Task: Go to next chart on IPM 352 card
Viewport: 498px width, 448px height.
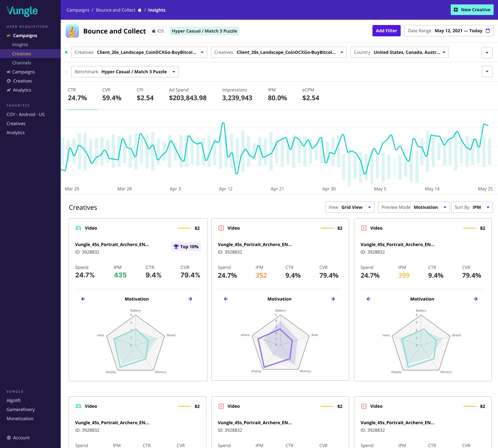Action: pos(333,299)
